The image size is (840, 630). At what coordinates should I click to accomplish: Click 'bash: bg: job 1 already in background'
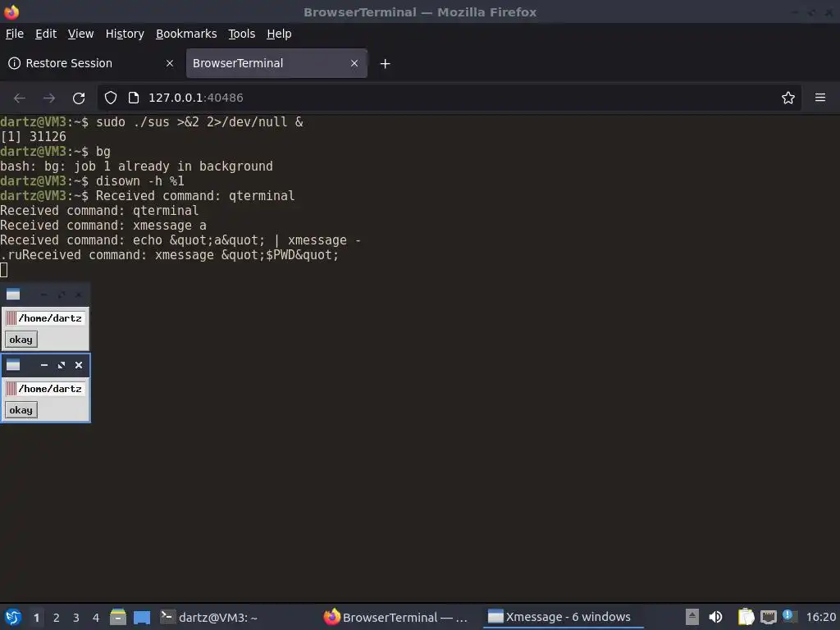[x=137, y=167]
